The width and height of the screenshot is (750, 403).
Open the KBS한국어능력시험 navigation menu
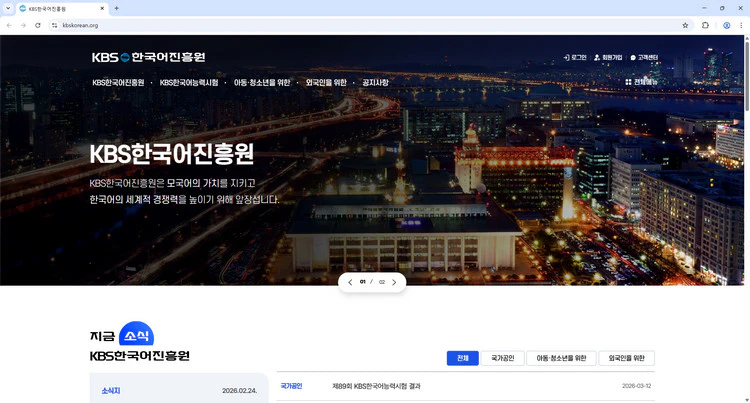(189, 82)
